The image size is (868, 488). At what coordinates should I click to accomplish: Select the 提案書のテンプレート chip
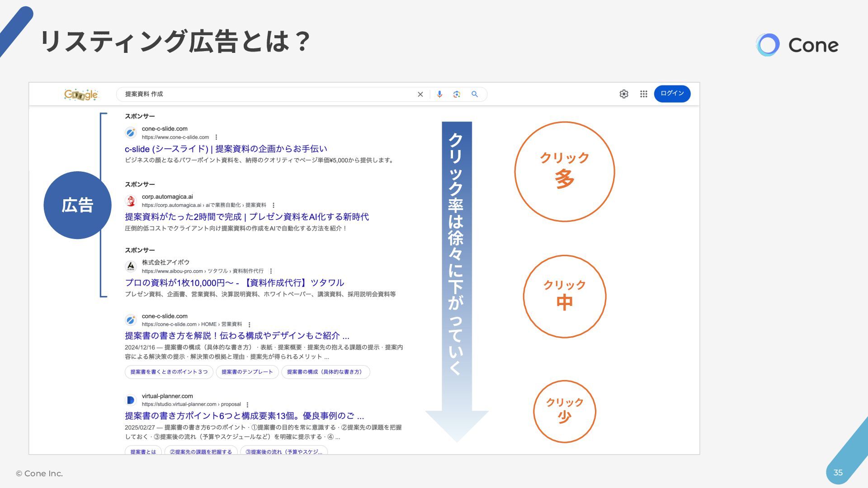coord(247,372)
